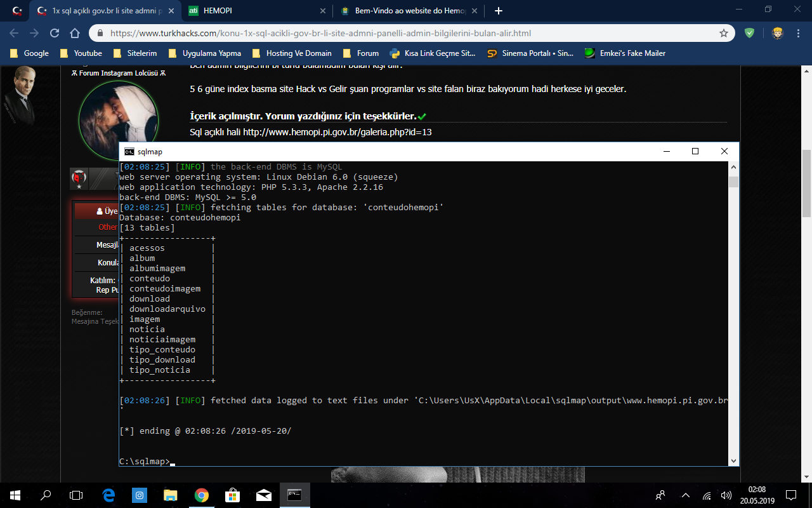This screenshot has width=812, height=508.
Task: Open a new Chrome tab
Action: click(x=499, y=11)
